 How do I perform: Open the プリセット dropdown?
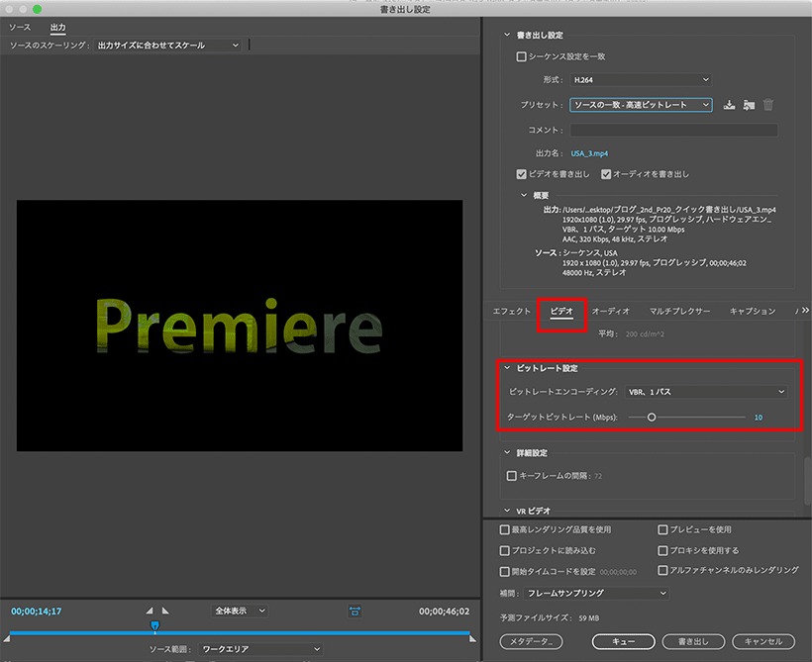(641, 105)
